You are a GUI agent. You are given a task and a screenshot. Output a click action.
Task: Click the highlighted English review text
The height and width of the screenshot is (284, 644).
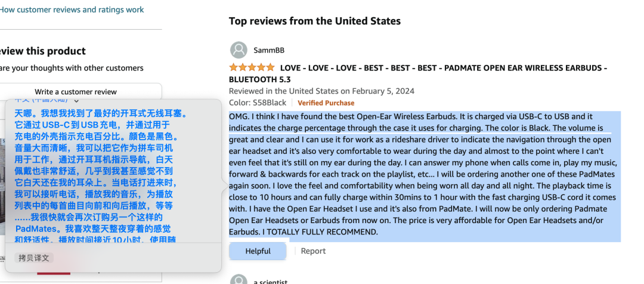click(425, 174)
